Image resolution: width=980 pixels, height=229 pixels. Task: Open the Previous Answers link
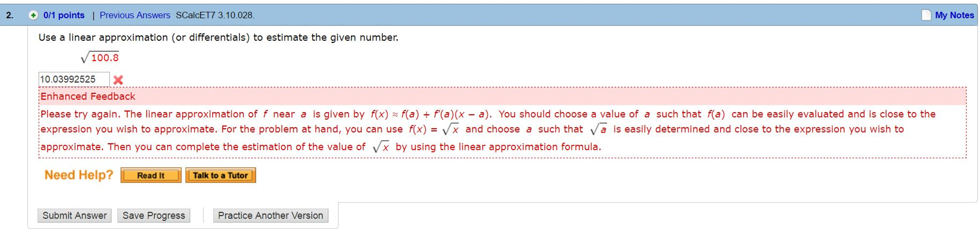click(x=135, y=15)
